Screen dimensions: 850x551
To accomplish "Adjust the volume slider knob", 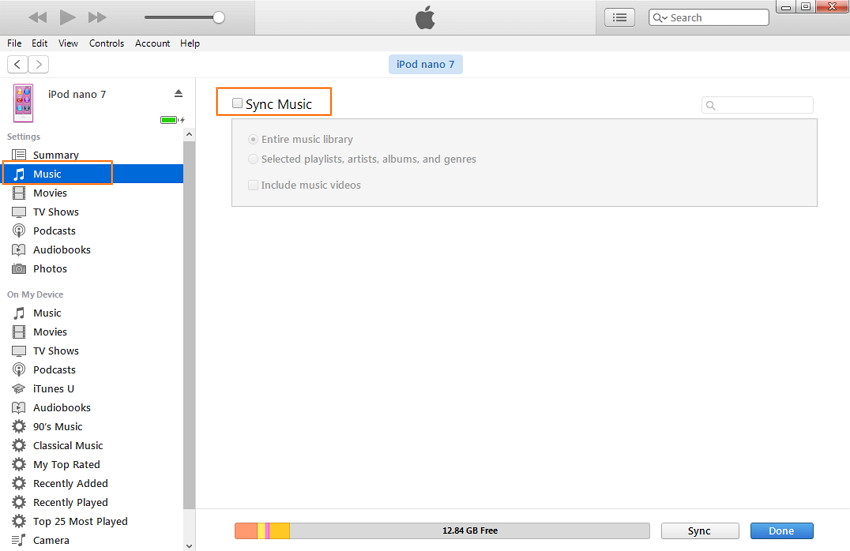I will click(219, 17).
